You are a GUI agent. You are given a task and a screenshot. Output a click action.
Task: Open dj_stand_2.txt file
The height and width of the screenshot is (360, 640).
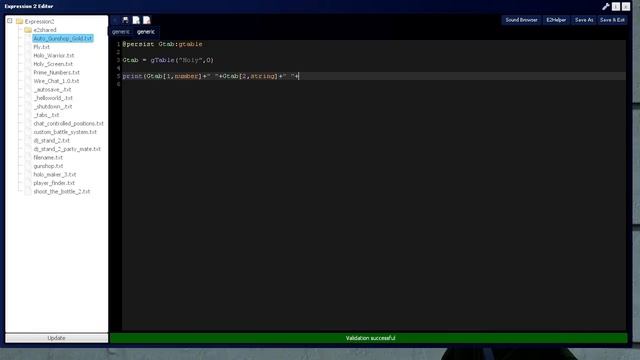(51, 140)
